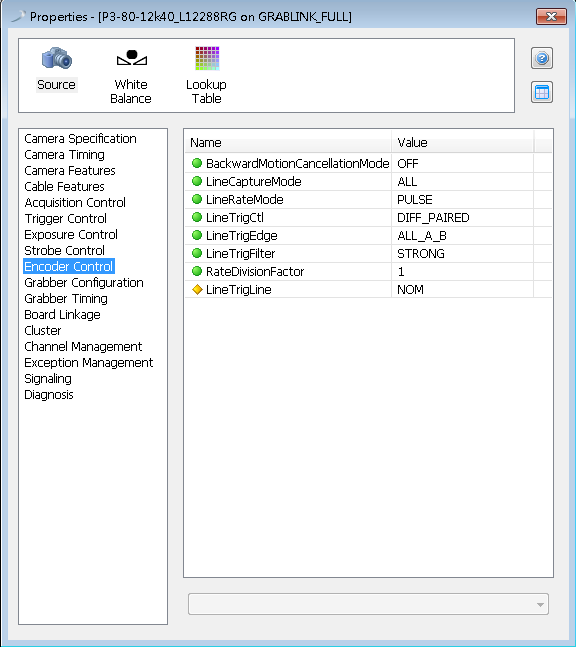This screenshot has height=647, width=576.
Task: Click green dot beside LineTrigEdge
Action: pyautogui.click(x=197, y=235)
